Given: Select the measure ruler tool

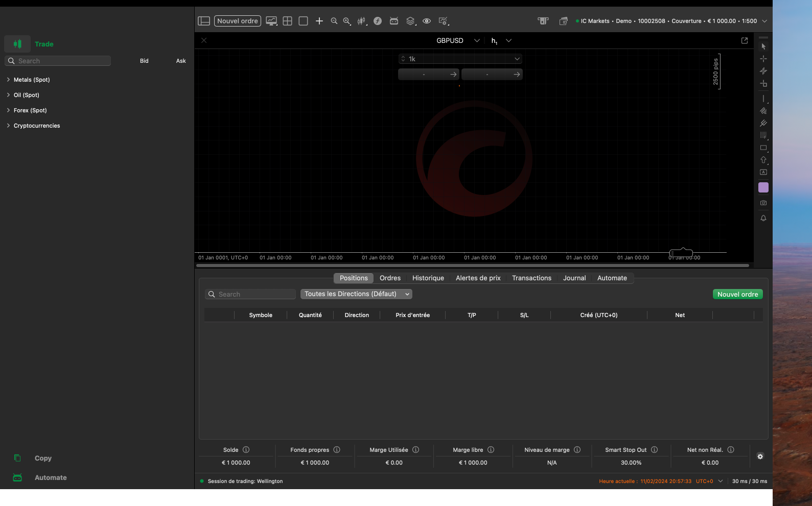Looking at the screenshot, I should coord(763,83).
